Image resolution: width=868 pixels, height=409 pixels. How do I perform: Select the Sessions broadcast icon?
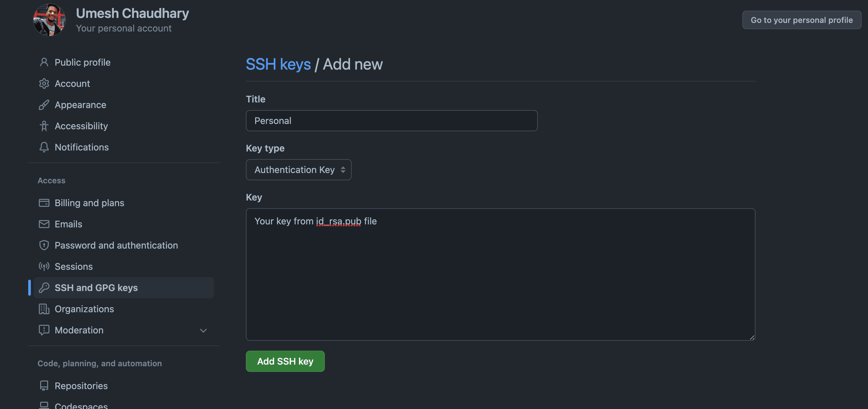(44, 266)
